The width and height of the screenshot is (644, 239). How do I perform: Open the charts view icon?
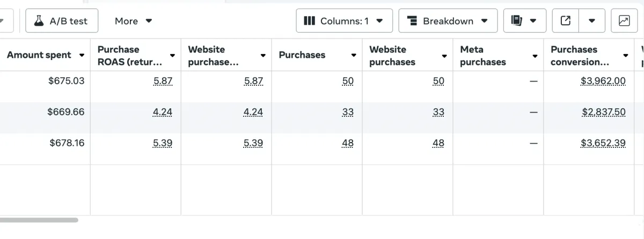[x=624, y=21]
